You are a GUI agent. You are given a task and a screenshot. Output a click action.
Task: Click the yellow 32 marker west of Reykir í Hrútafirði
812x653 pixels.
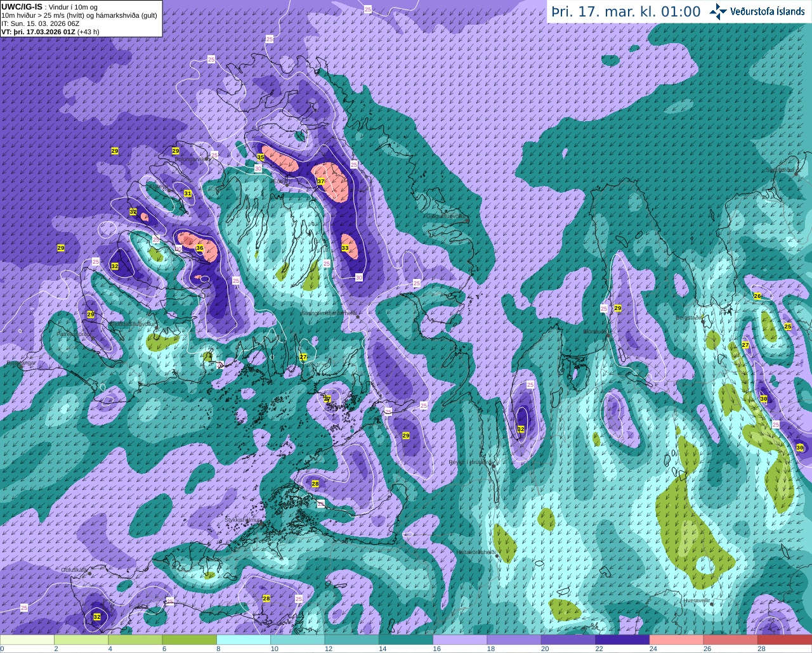click(x=521, y=429)
